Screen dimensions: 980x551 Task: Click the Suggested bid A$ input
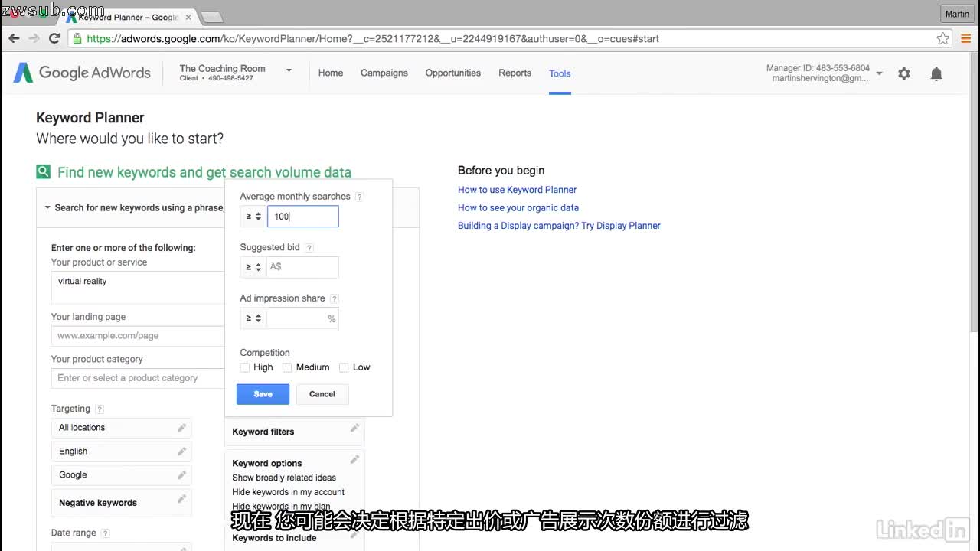(303, 267)
